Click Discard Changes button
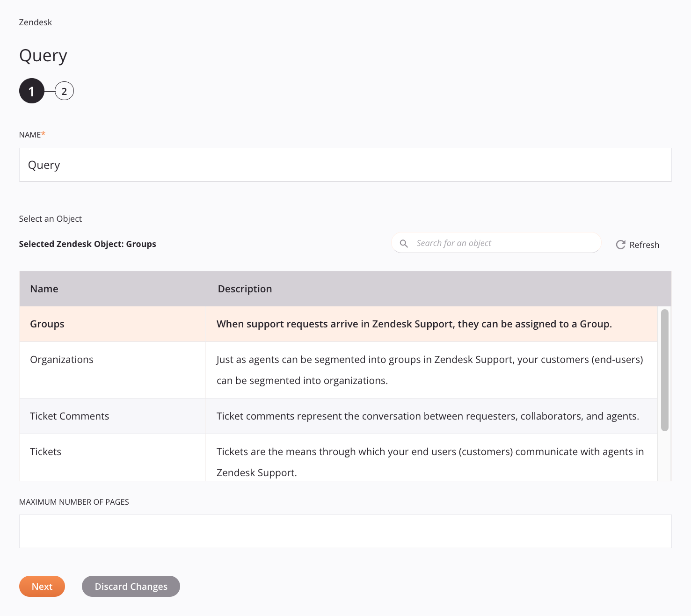 click(x=131, y=586)
